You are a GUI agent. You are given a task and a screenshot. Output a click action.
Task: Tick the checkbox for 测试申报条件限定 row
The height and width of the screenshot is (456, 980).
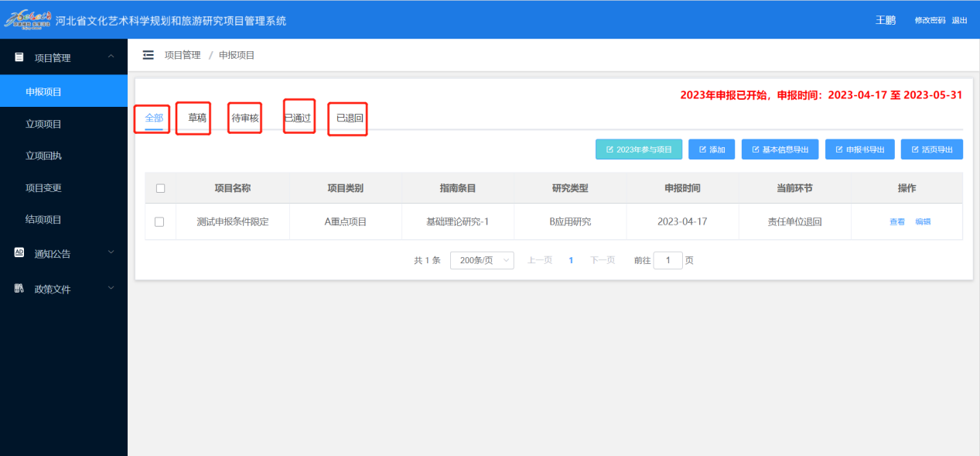point(159,221)
